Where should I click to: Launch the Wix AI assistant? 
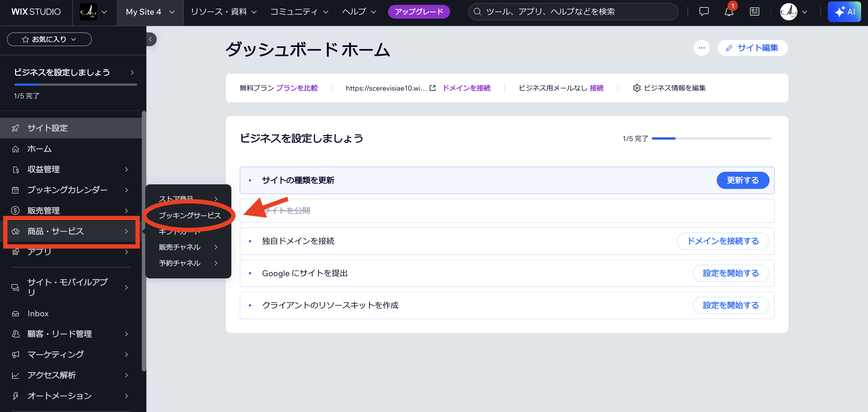pyautogui.click(x=844, y=12)
